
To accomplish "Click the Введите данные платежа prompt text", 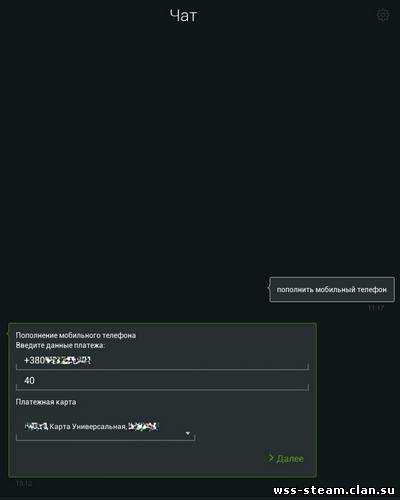I will click(60, 345).
